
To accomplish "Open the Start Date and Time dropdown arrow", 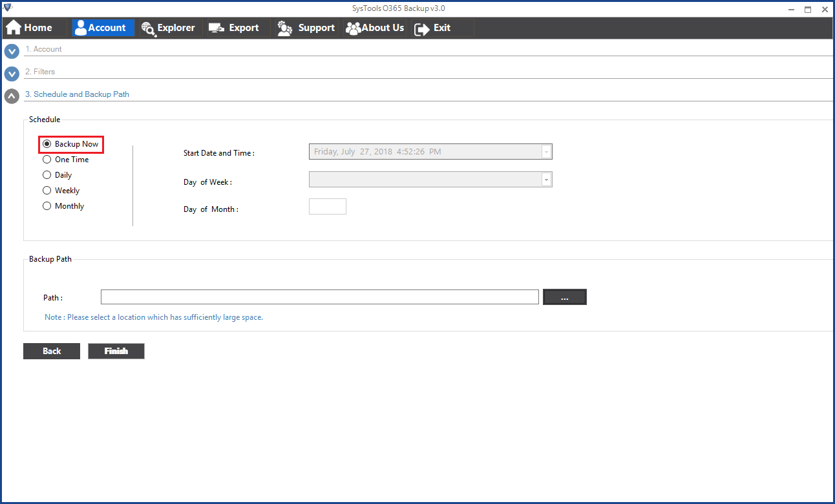I will 547,152.
